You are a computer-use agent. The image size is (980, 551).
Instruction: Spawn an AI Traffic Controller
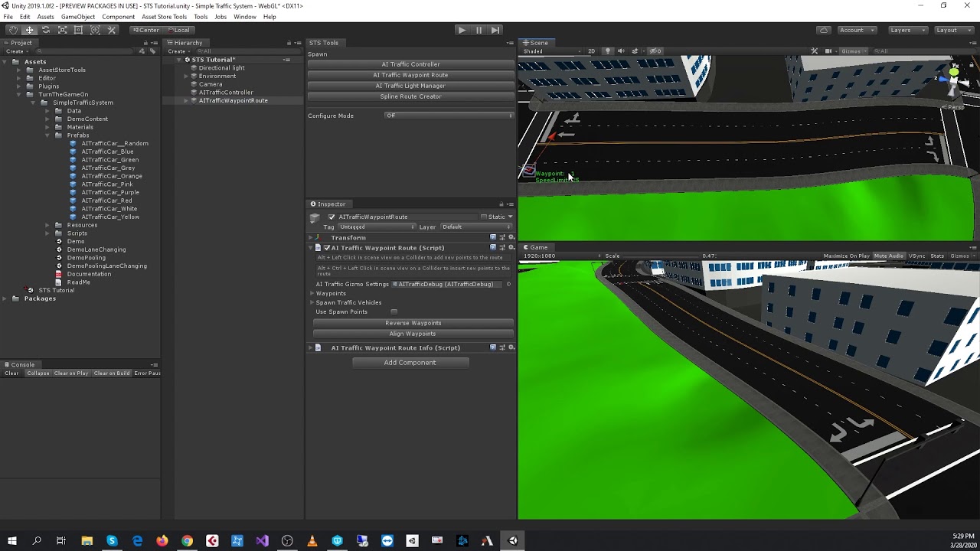point(410,64)
